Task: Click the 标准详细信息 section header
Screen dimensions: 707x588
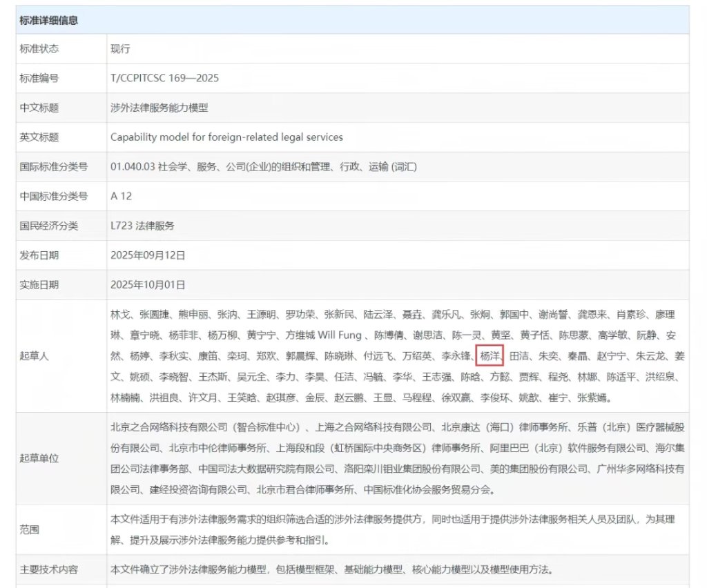Action: (49, 21)
